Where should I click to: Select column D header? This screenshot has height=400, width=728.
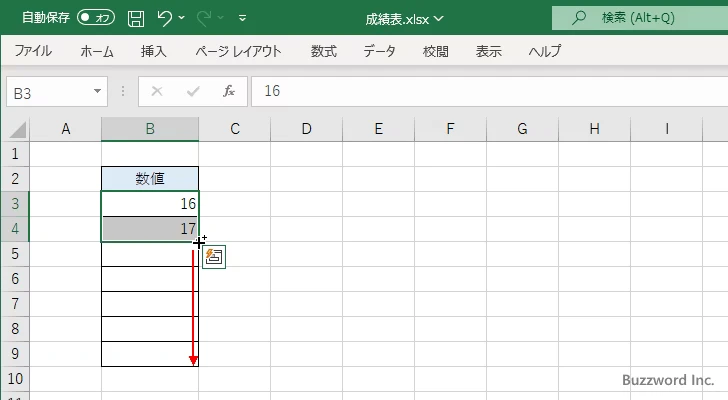click(x=306, y=129)
